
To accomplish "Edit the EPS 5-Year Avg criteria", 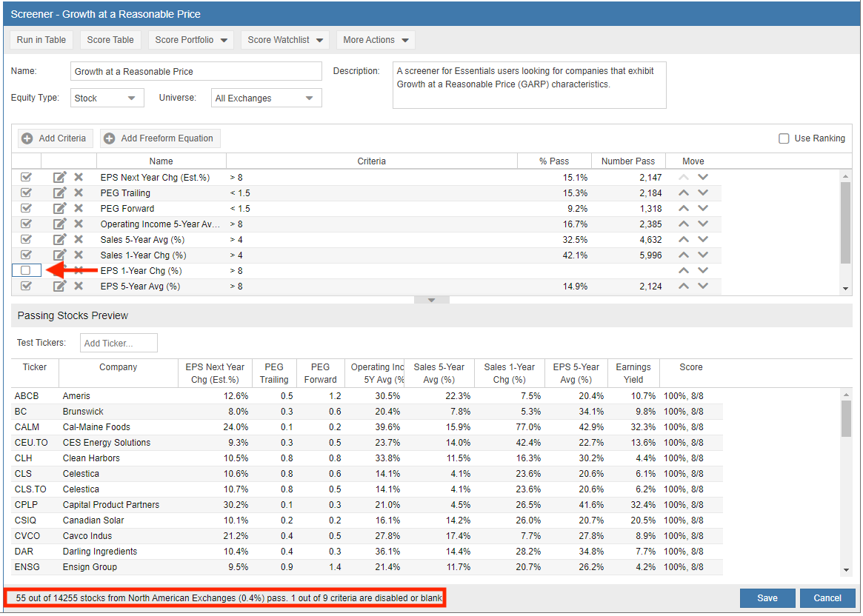I will pos(59,286).
